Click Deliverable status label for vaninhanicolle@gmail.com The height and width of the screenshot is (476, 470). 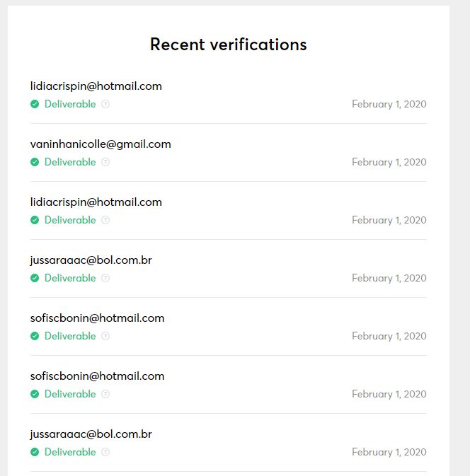coord(70,162)
